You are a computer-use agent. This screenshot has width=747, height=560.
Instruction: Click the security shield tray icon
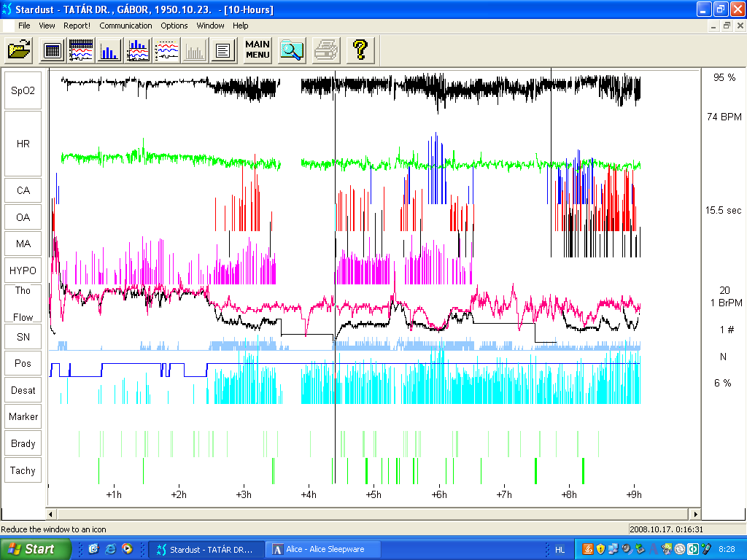coord(600,549)
